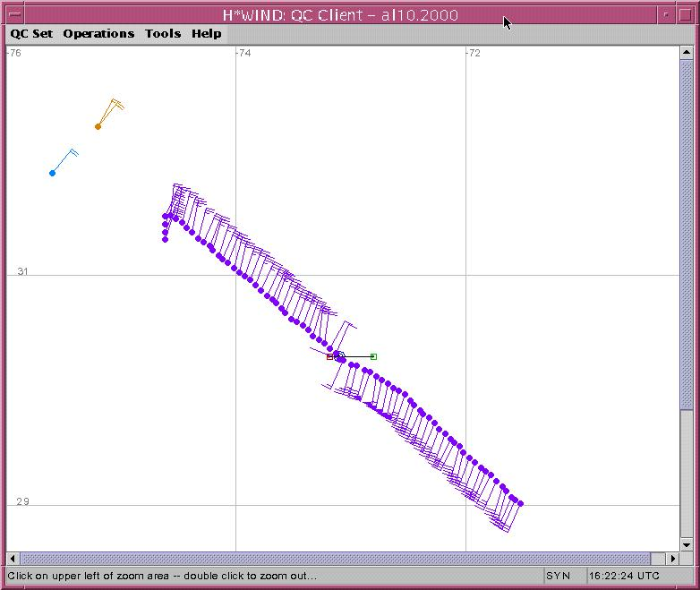The image size is (700, 590).
Task: Open the Operations menu
Action: point(98,34)
